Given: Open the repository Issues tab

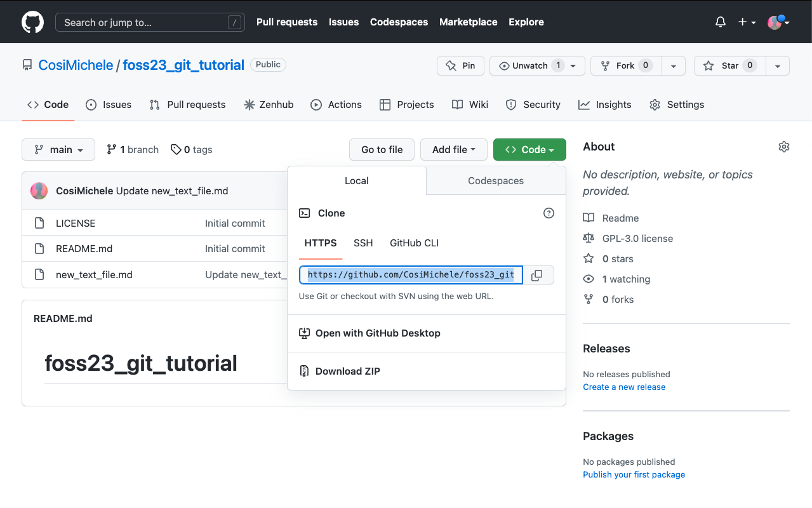Looking at the screenshot, I should pos(109,105).
